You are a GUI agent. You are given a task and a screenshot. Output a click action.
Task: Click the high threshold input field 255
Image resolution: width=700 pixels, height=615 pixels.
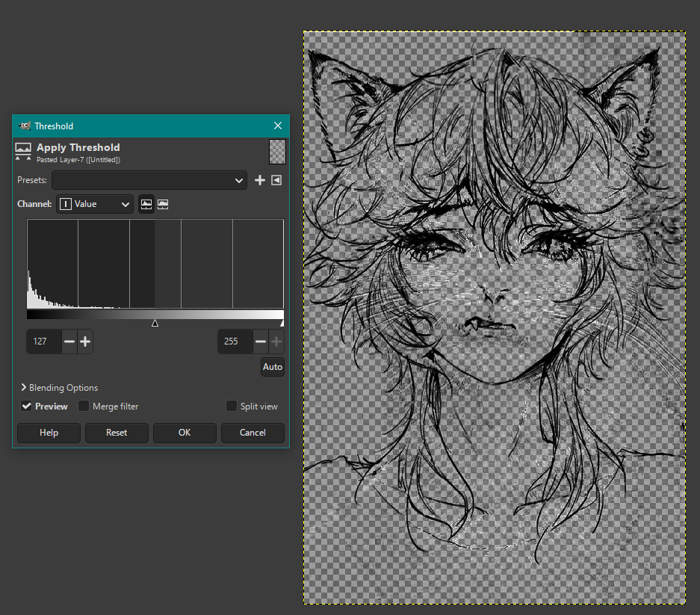point(235,342)
